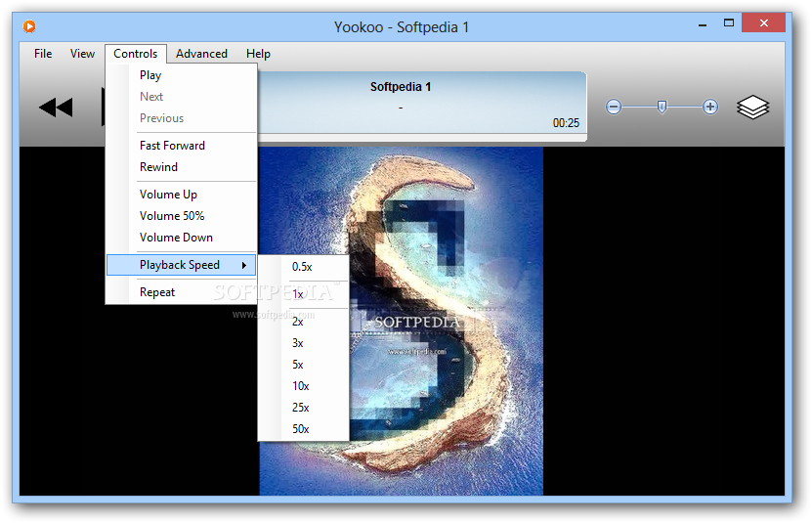Click the Softpedia 1 track title
Screen dimensions: 812x523
(401, 87)
